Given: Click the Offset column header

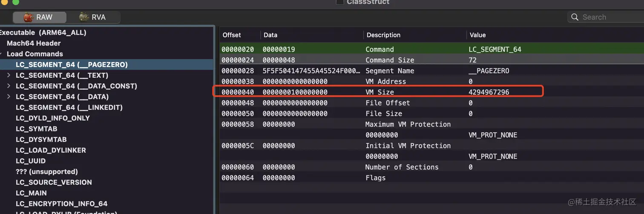Looking at the screenshot, I should point(232,35).
